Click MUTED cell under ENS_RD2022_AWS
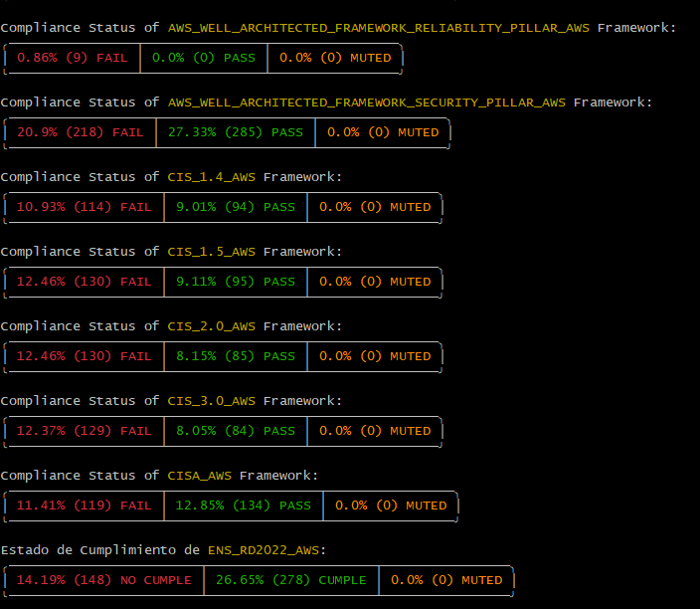Screen dimensions: 700x609 point(446,580)
